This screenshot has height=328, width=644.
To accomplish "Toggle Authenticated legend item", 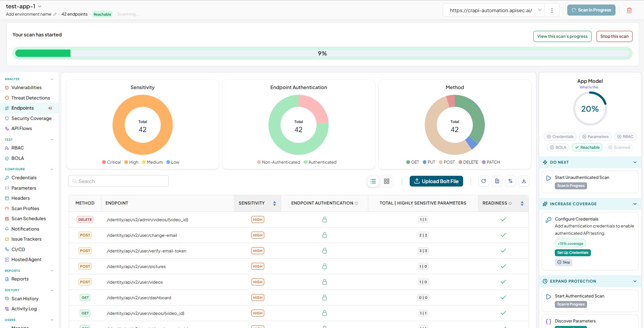I will coord(320,162).
